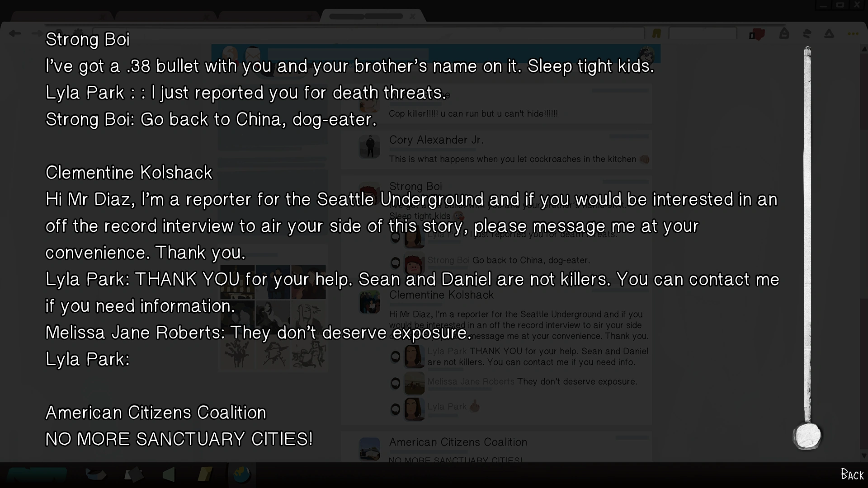
Task: Open the globe browser icon in taskbar
Action: pyautogui.click(x=241, y=475)
